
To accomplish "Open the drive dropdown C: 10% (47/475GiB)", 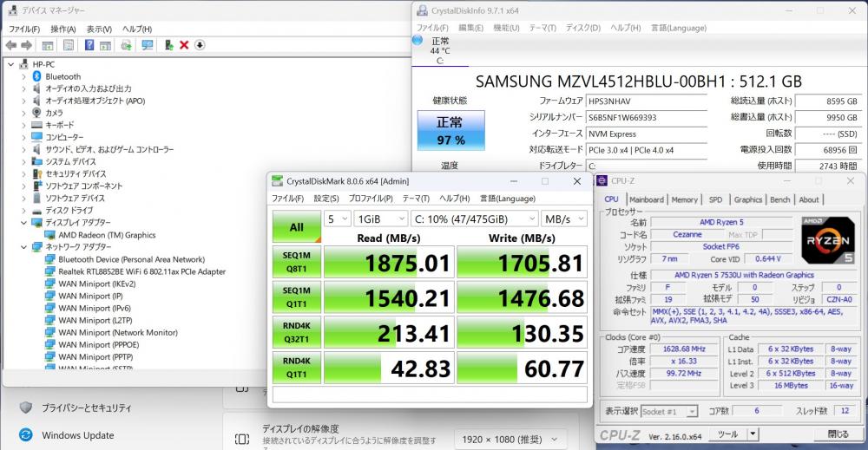I will click(x=475, y=218).
